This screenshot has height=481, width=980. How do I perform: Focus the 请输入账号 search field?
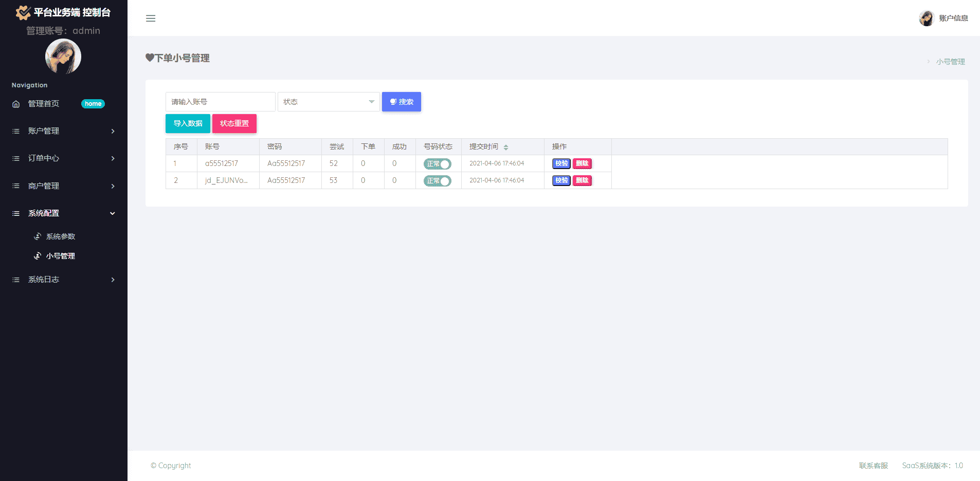pos(220,102)
